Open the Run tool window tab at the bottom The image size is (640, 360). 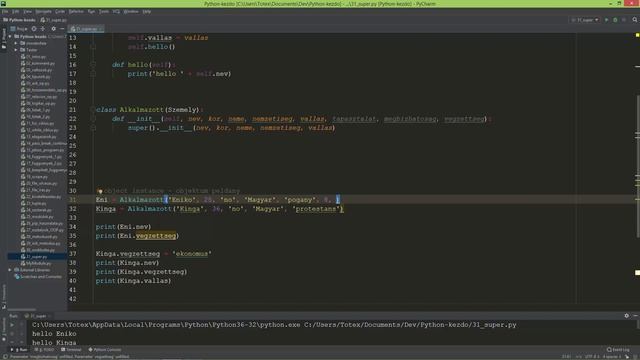click(19, 350)
